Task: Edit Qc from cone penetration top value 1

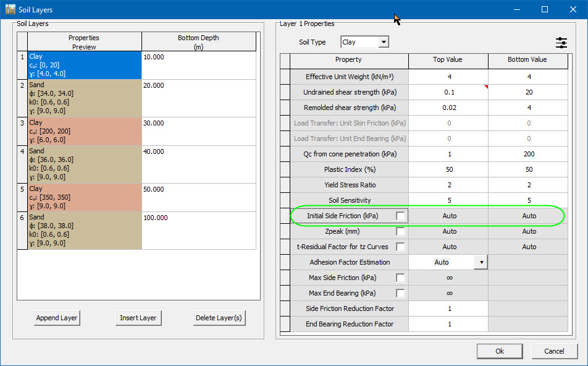Action: (448, 154)
